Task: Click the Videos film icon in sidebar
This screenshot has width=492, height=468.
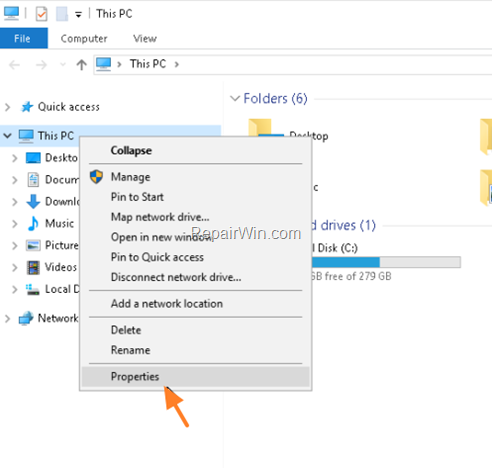Action: click(33, 268)
